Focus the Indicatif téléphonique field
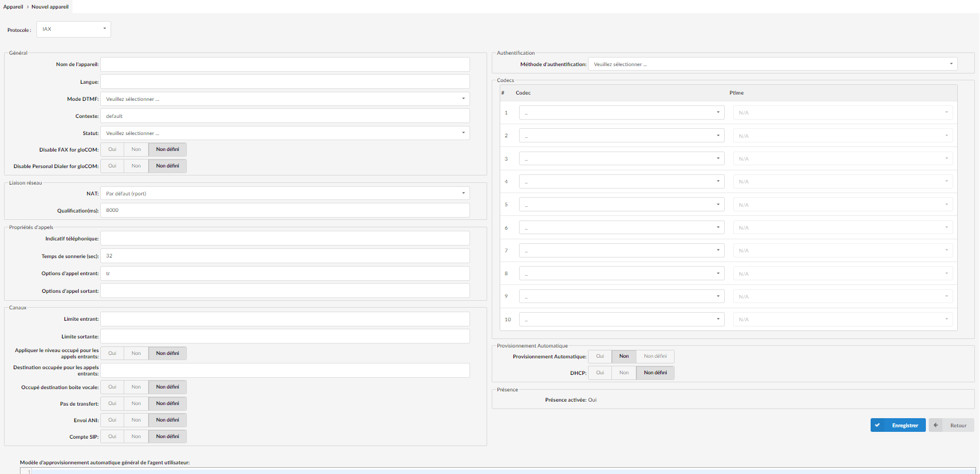 tap(285, 238)
